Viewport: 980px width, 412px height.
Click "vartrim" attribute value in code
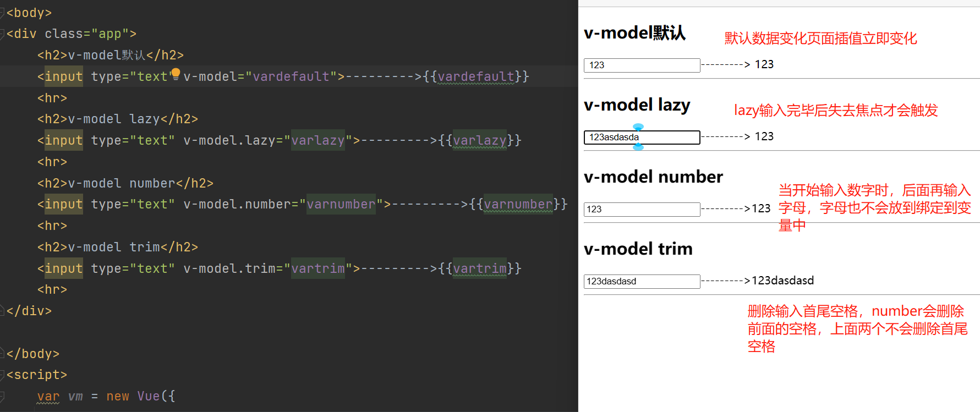[x=318, y=269]
